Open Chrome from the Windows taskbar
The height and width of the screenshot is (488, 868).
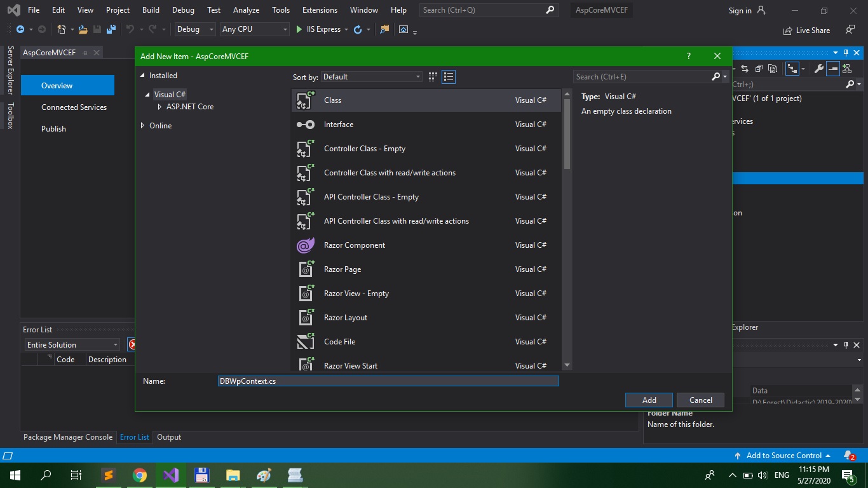coord(140,475)
